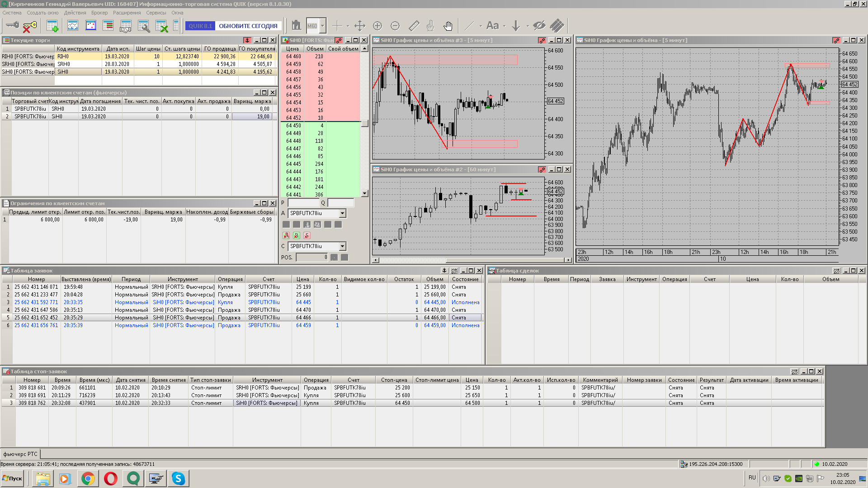Click ОБНОВИТЕ СЕГОДНЯ update banner
This screenshot has height=488, width=868.
pyautogui.click(x=248, y=26)
